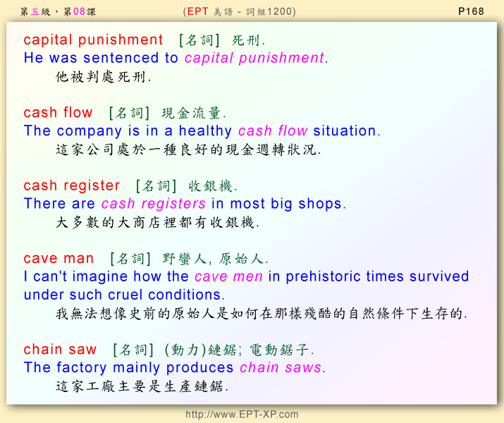Click the [名詞] tag beside 'chain saw'
504x423 pixels.
pos(133,350)
